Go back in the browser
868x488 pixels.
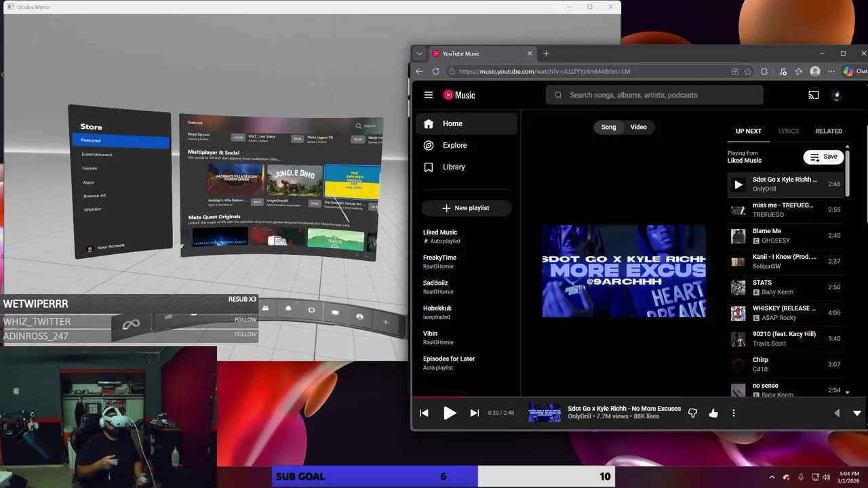(419, 71)
